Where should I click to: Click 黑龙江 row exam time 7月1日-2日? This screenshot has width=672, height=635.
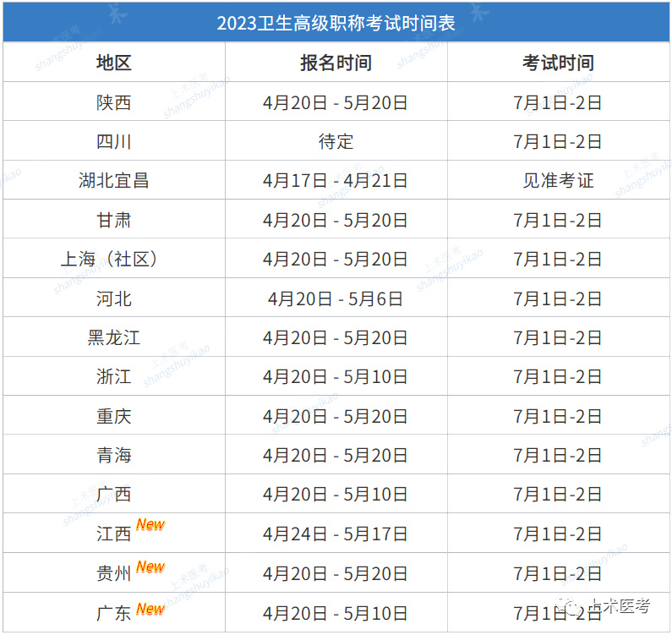tap(558, 337)
